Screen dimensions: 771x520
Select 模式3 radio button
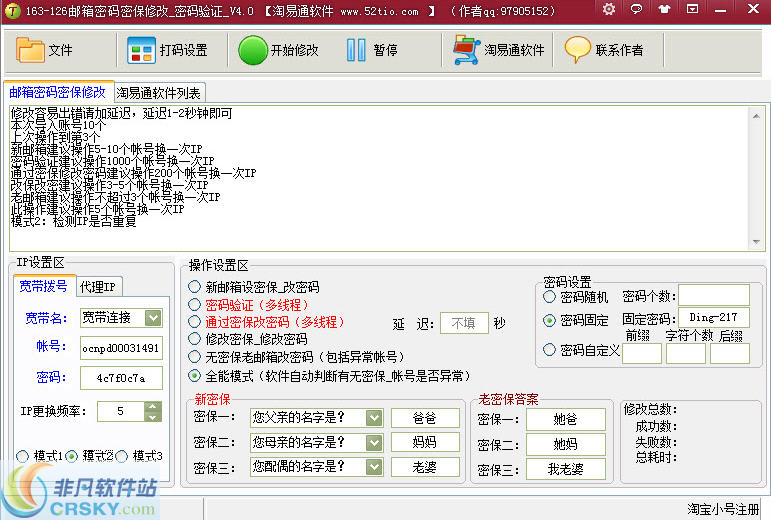click(x=121, y=456)
